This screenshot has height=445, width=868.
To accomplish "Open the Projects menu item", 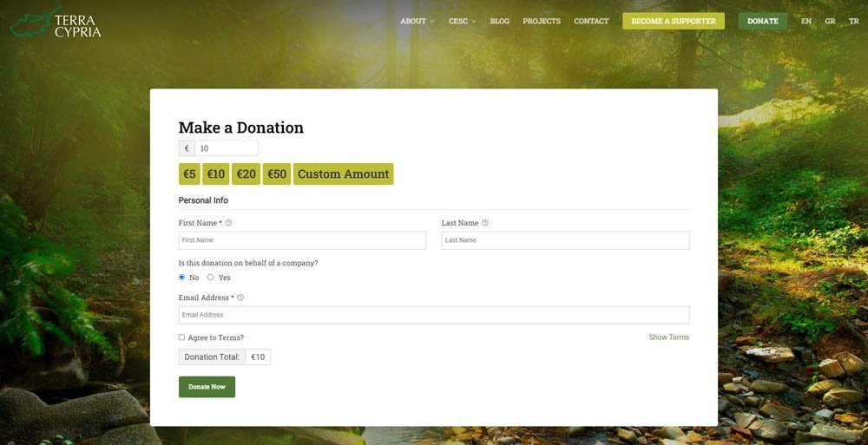I will [x=542, y=21].
